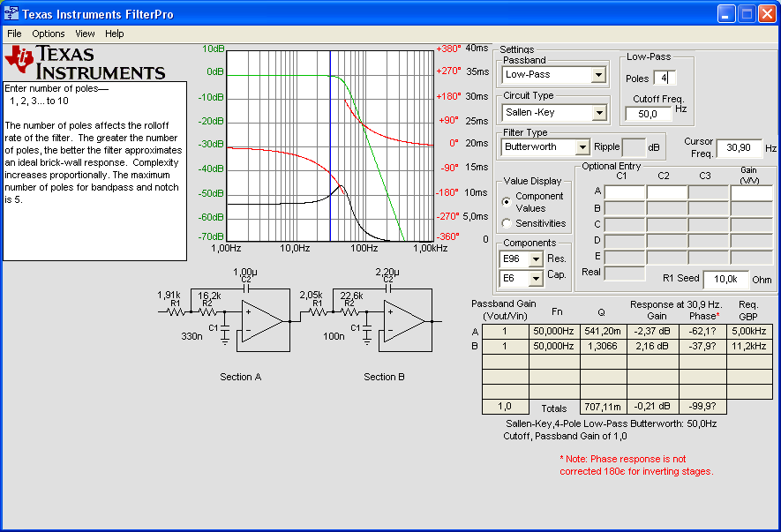Click the R1 Seed field showing 10,0k

point(725,279)
